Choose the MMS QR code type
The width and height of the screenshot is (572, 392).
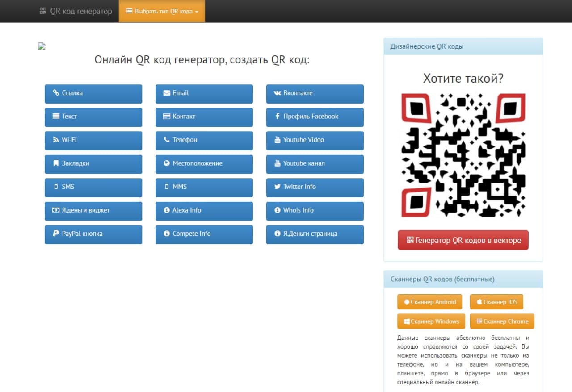pos(204,187)
